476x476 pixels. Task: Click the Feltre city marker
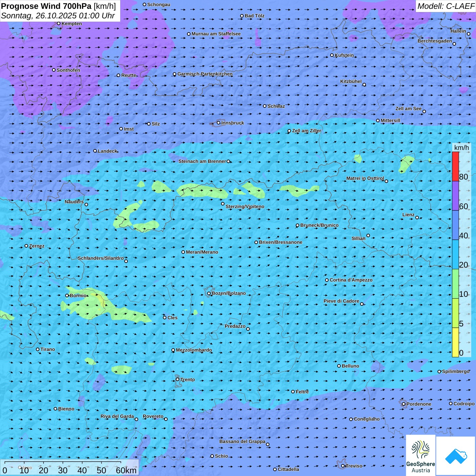tap(293, 392)
